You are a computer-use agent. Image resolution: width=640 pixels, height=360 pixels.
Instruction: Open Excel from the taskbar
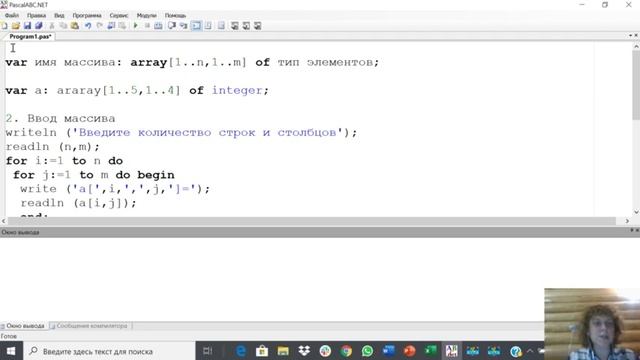coord(431,351)
